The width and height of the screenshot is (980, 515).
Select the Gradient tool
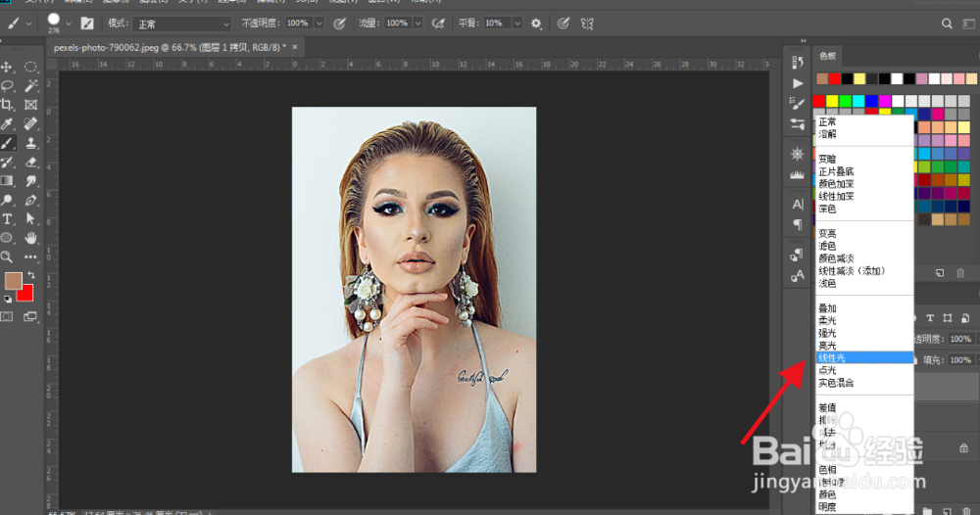click(7, 181)
